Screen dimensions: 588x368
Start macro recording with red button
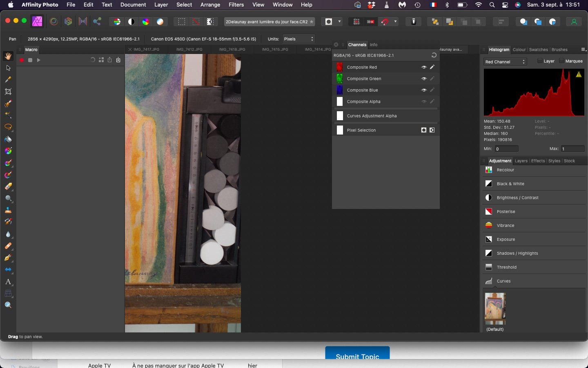pyautogui.click(x=22, y=60)
